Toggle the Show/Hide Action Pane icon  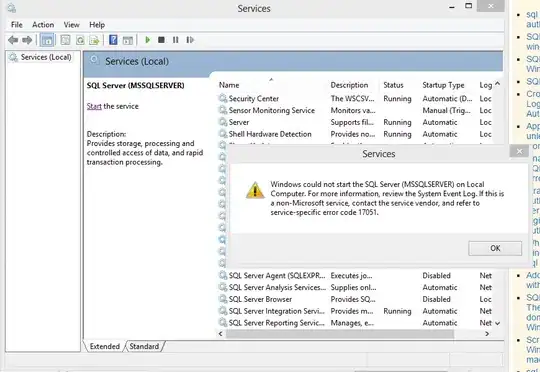coord(128,40)
